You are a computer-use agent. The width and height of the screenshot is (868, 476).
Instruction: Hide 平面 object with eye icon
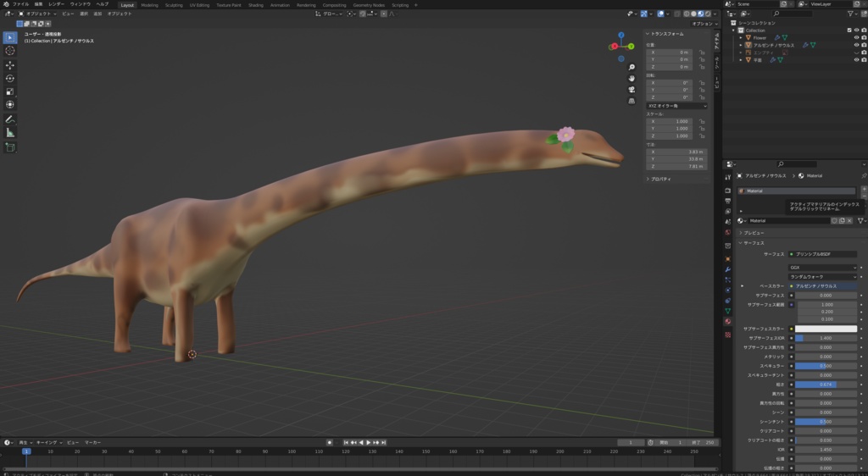click(x=856, y=59)
